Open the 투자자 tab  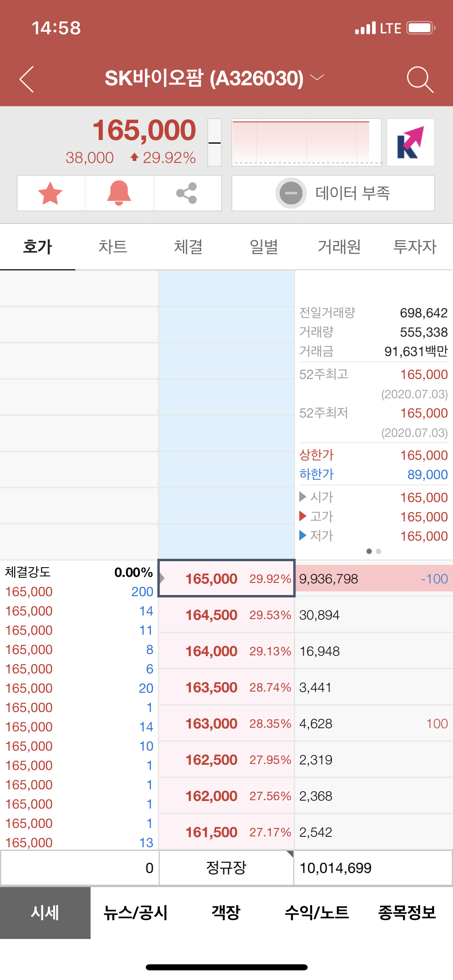pos(415,247)
